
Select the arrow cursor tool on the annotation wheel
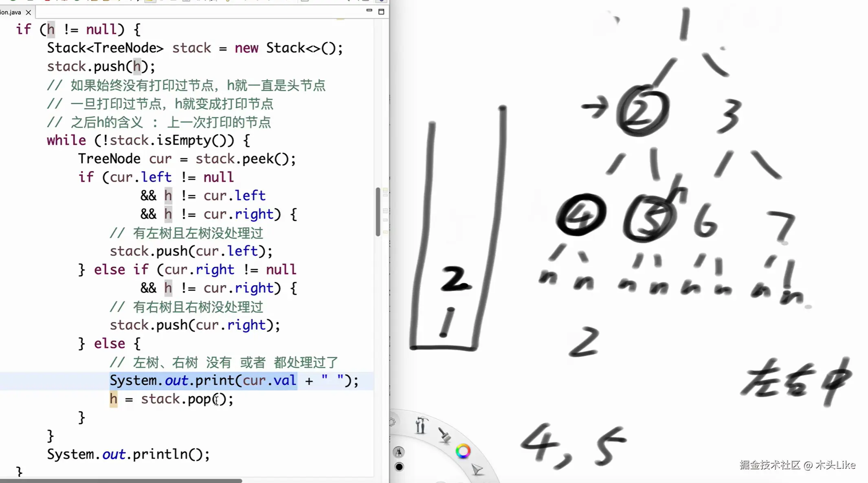(477, 469)
